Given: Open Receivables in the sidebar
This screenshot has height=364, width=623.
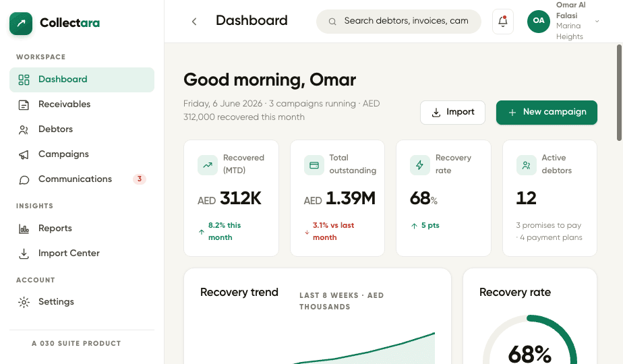Looking at the screenshot, I should pos(82,104).
